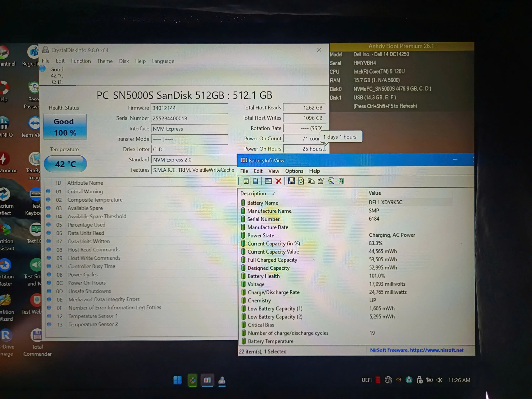Click the 42 °C temperature button
Image resolution: width=532 pixels, height=399 pixels.
pyautogui.click(x=65, y=164)
